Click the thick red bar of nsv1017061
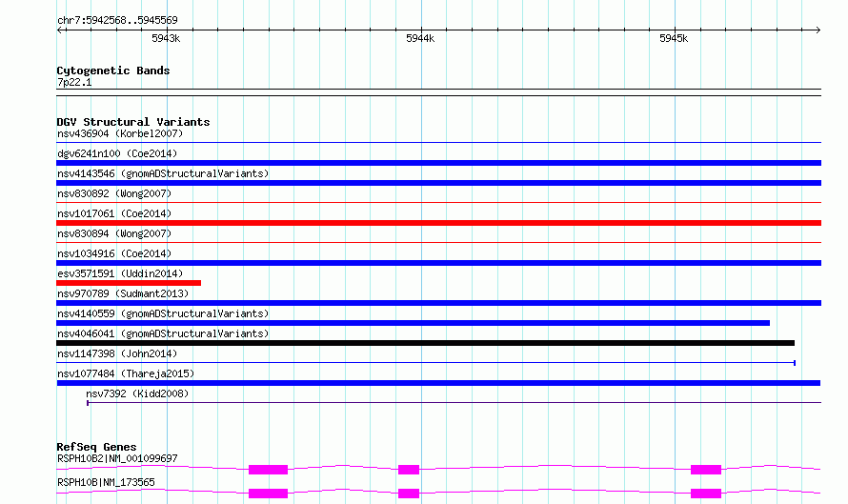The width and height of the screenshot is (848, 504). (x=438, y=223)
